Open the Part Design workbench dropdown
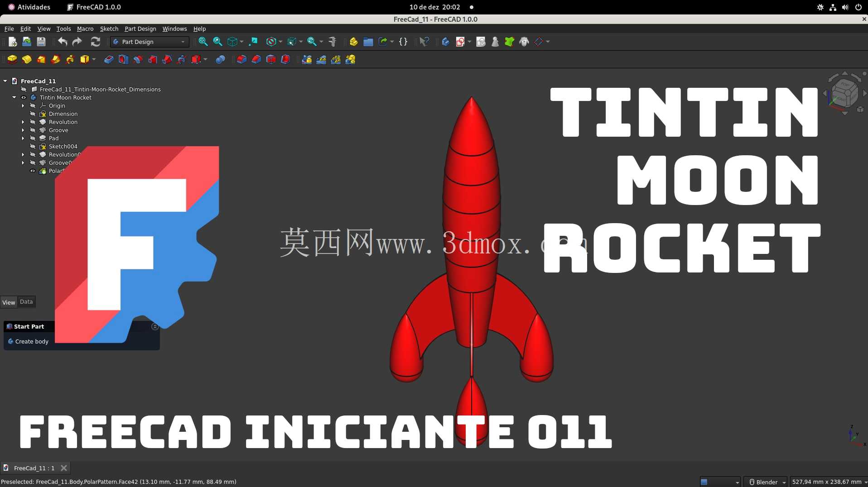This screenshot has width=868, height=487. (149, 42)
